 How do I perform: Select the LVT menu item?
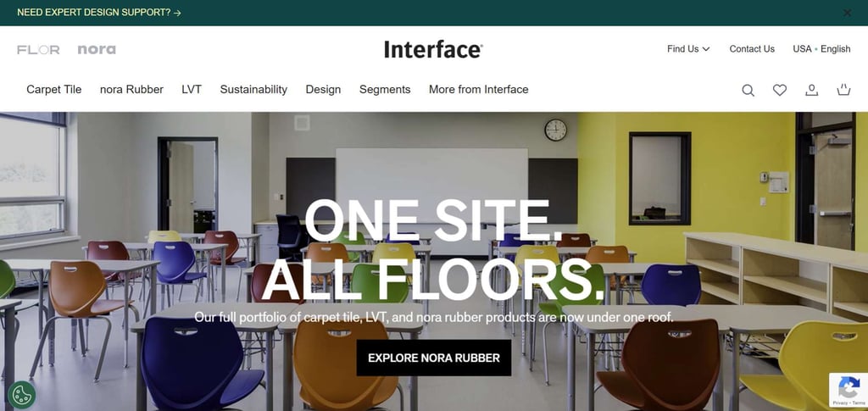pos(192,90)
